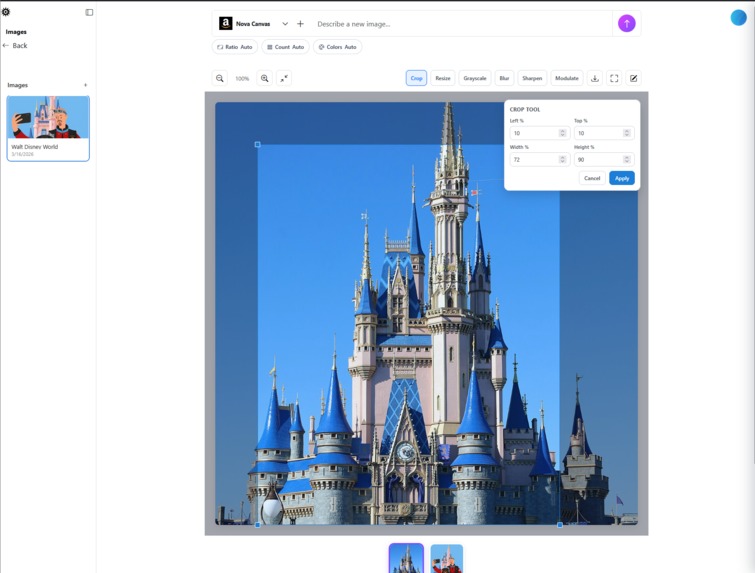Open settings via the gear icon
The image size is (755, 573).
tap(6, 12)
